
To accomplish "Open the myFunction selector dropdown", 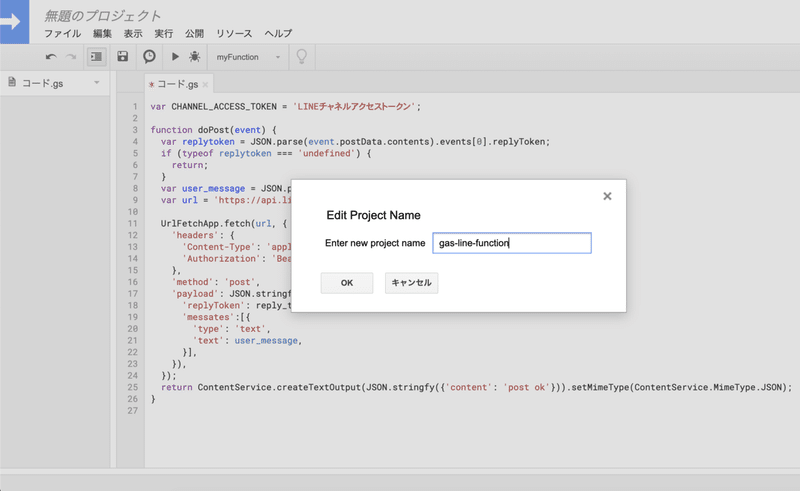I will [248, 57].
